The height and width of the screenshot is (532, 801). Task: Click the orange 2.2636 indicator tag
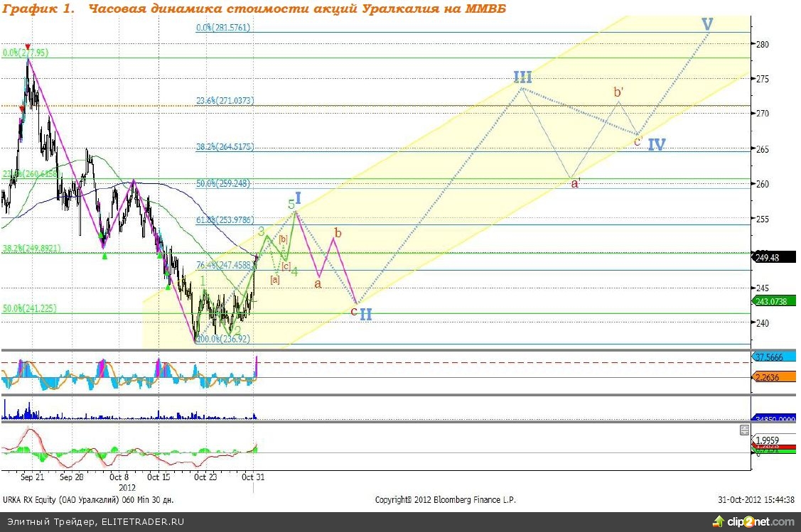coord(774,378)
